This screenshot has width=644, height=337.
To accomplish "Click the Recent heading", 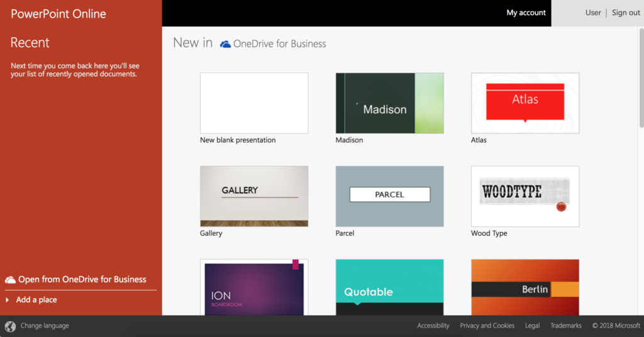I will 30,43.
